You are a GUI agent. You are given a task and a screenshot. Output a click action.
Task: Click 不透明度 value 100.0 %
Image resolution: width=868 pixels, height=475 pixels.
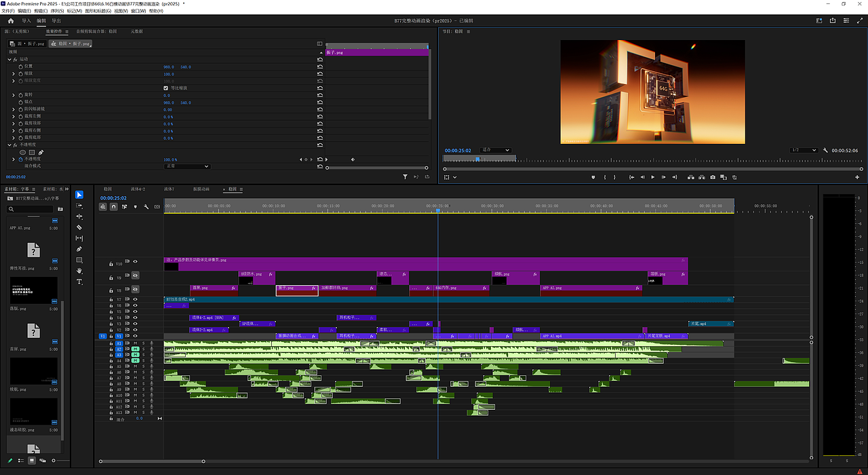[x=169, y=159]
